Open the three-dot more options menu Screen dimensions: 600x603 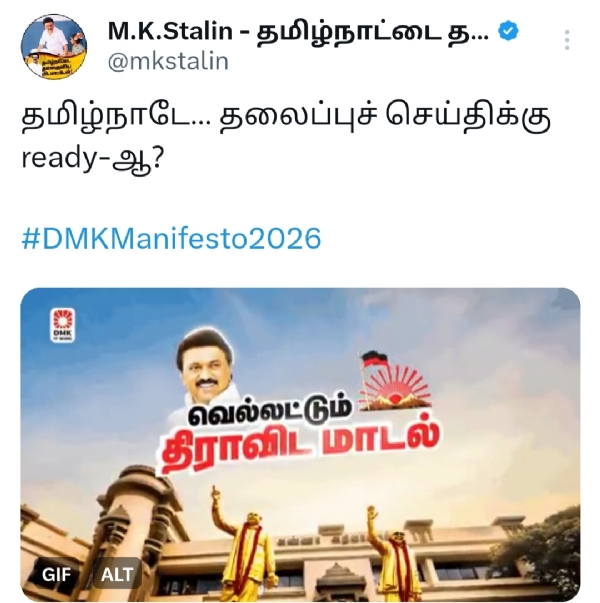567,40
